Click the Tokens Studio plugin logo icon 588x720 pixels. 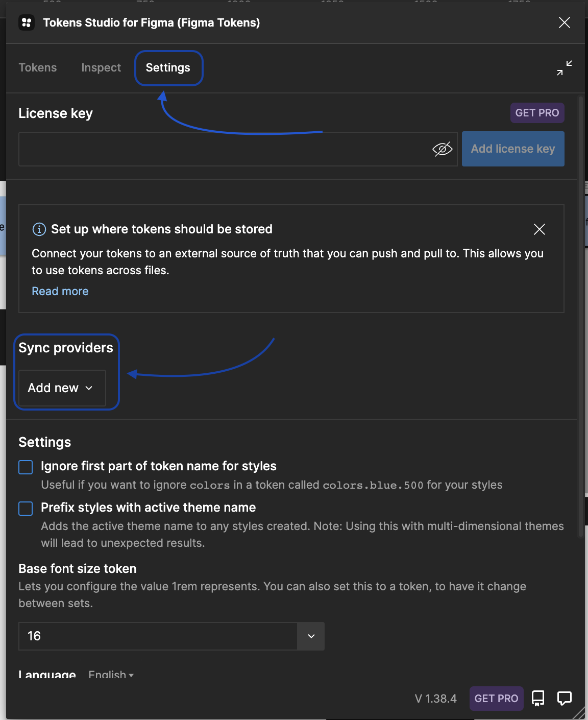(27, 22)
